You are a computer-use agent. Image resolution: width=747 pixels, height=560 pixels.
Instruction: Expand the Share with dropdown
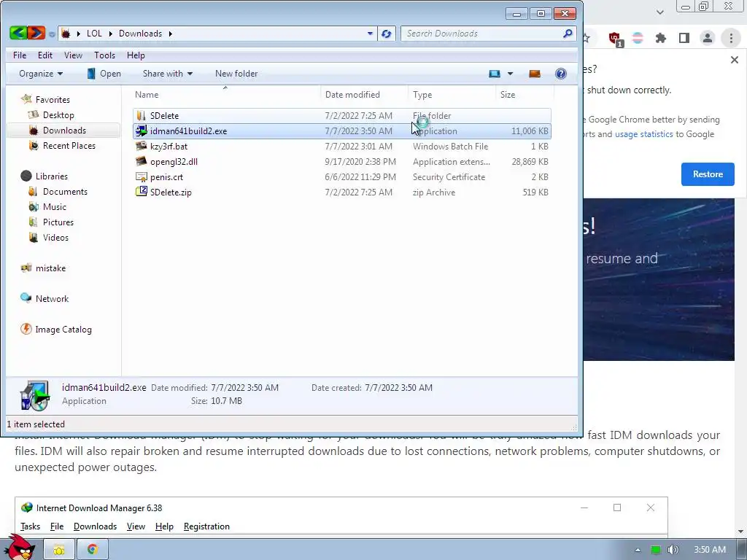click(168, 74)
